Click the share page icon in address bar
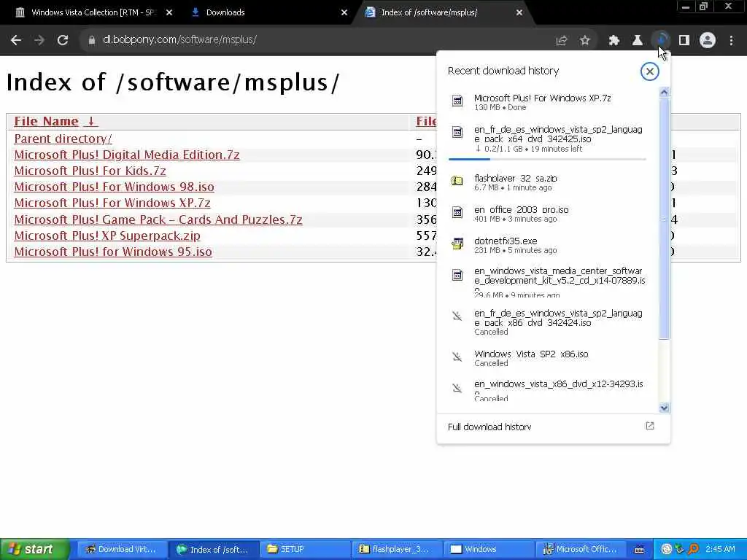Image resolution: width=747 pixels, height=560 pixels. click(x=562, y=41)
